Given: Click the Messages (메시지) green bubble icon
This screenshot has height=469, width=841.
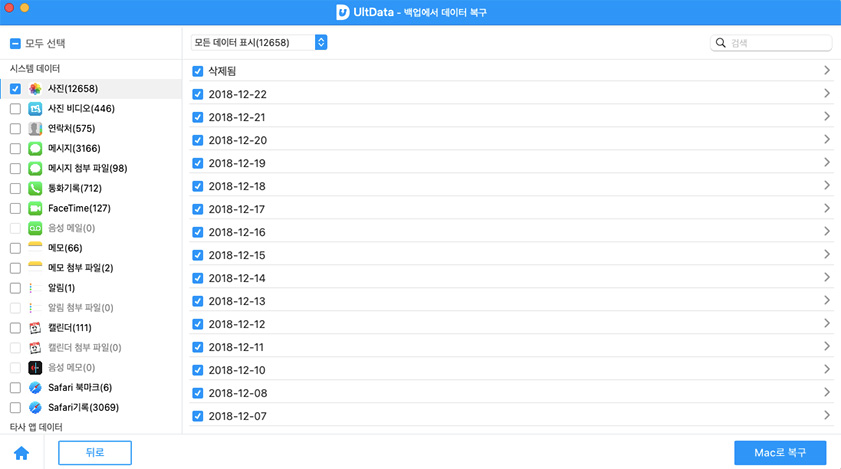Looking at the screenshot, I should point(35,149).
